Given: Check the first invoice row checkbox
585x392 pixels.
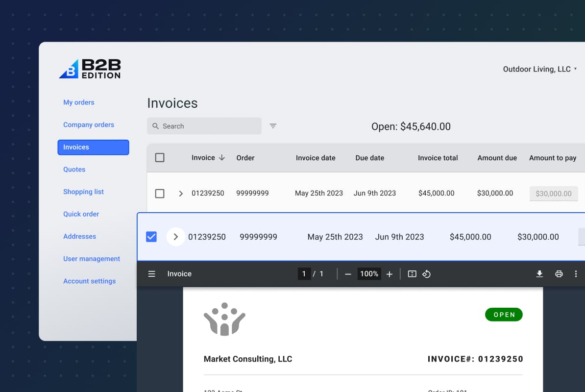Looking at the screenshot, I should click(x=160, y=194).
